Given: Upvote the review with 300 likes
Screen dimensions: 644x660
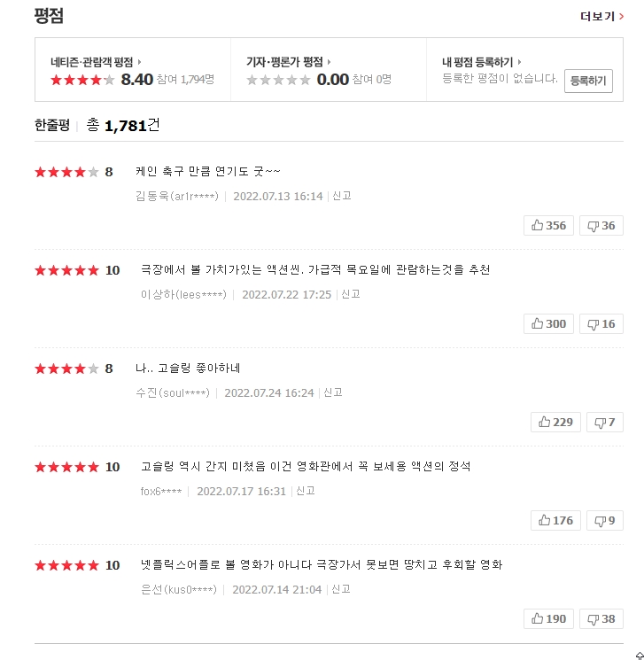Looking at the screenshot, I should [x=548, y=324].
